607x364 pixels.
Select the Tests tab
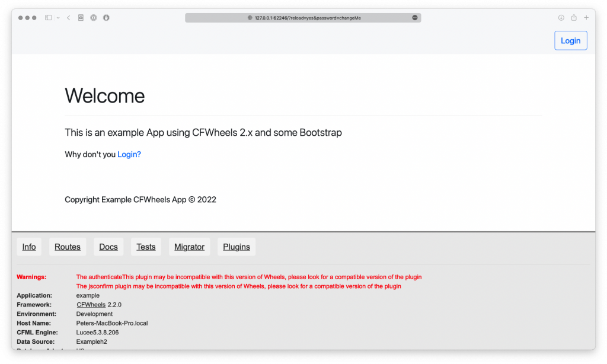(146, 247)
